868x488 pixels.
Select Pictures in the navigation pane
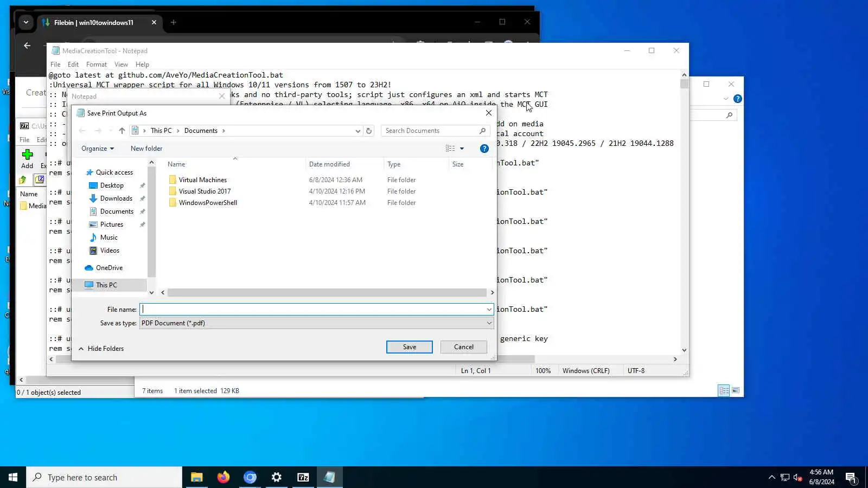click(112, 224)
